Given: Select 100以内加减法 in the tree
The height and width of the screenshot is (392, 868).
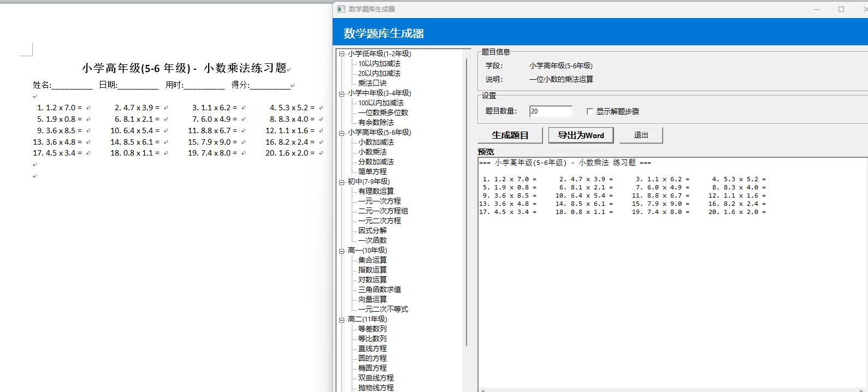Looking at the screenshot, I should pos(381,103).
